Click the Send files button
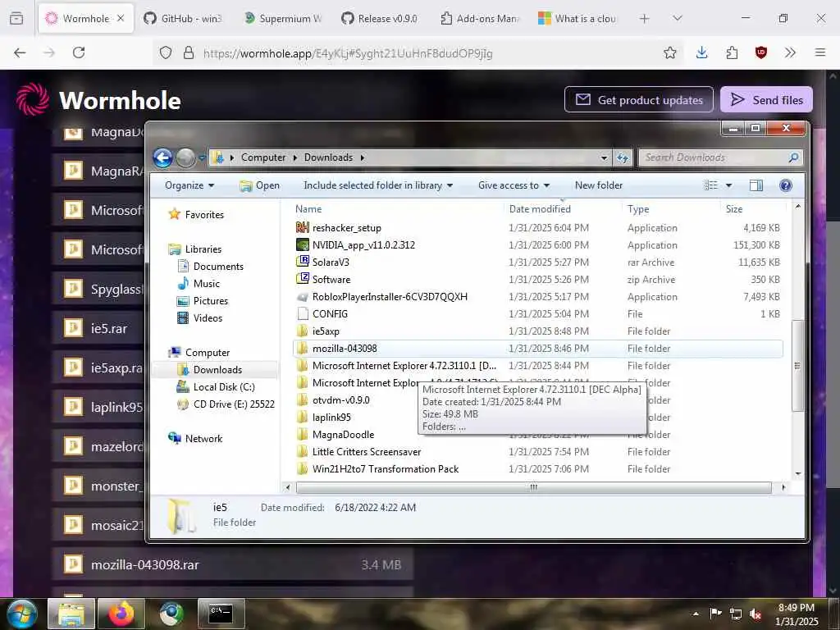Viewport: 840px width, 630px height. pyautogui.click(x=766, y=99)
